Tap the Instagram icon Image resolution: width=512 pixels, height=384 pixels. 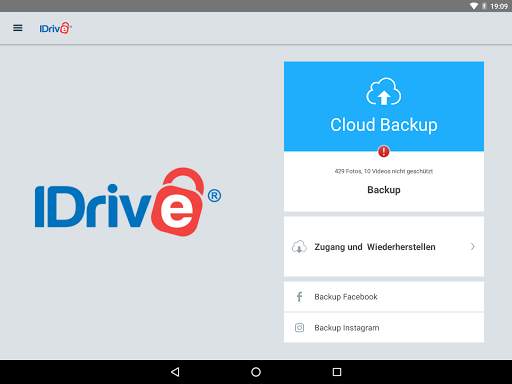tap(299, 328)
